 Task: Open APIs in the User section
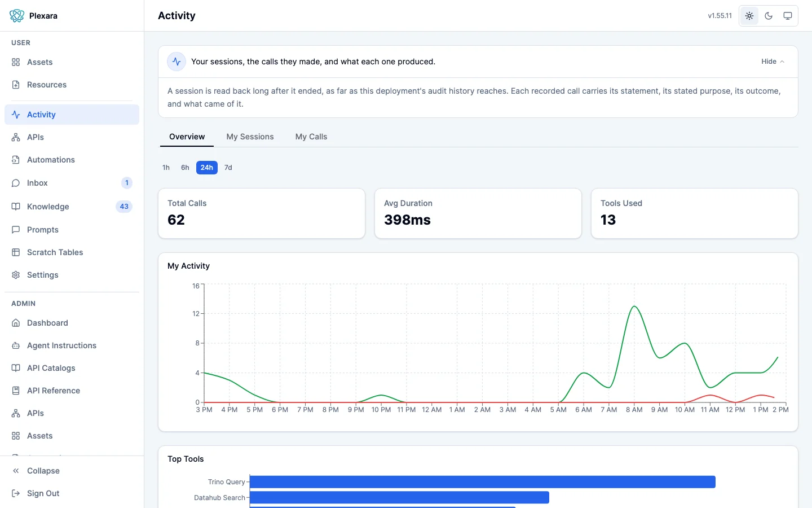(72, 137)
